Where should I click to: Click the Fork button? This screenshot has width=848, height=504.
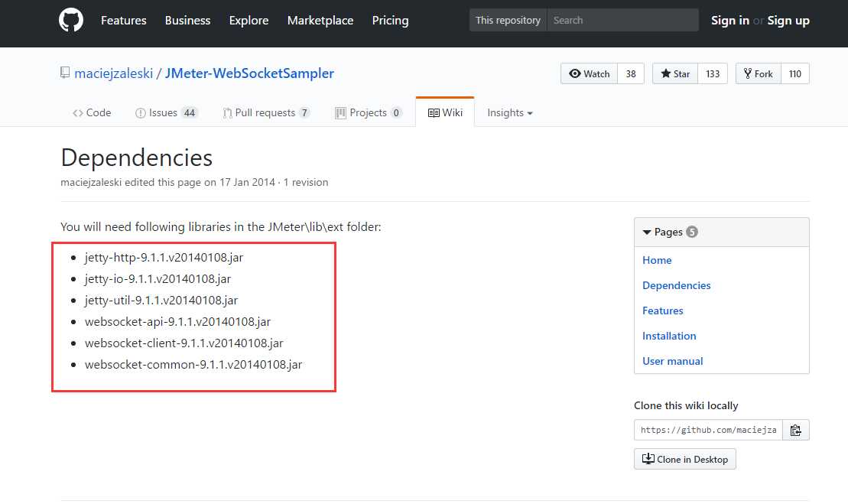coord(759,73)
